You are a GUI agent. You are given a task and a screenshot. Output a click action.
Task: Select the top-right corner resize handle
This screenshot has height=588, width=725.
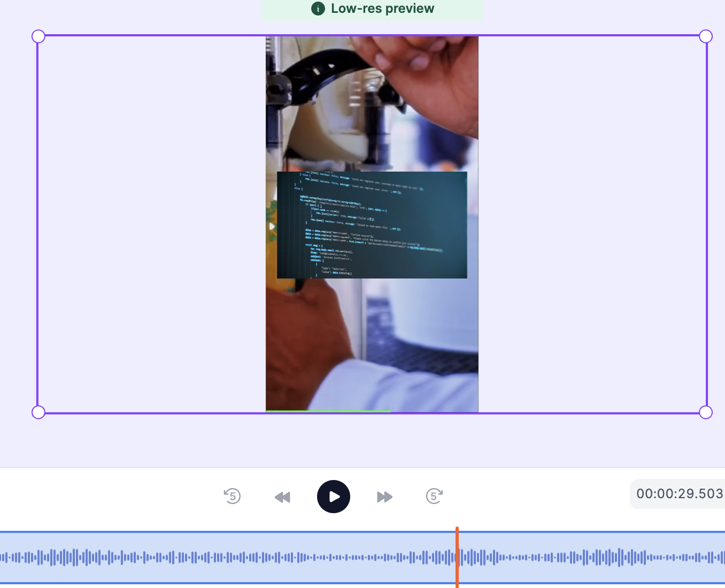click(x=706, y=36)
